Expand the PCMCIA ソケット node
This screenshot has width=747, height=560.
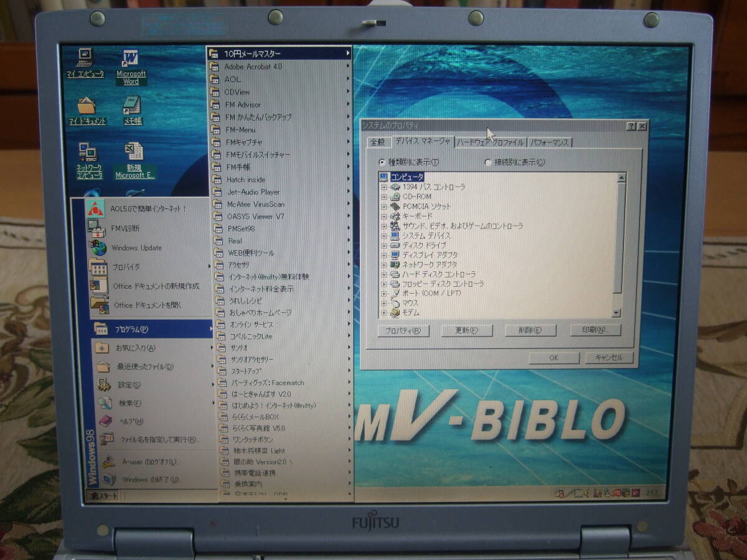coord(384,207)
